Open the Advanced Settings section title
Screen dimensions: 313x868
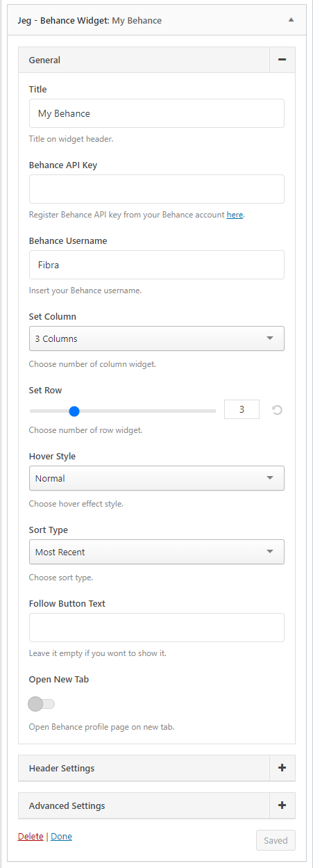[x=67, y=805]
